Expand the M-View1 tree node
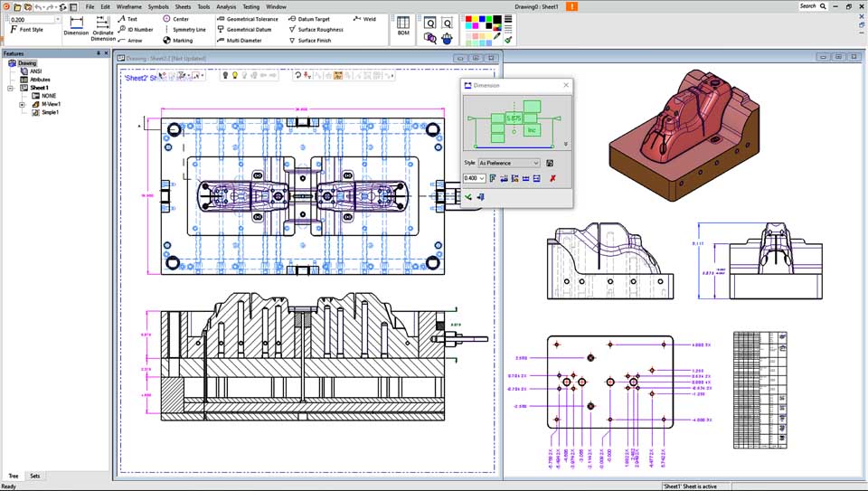This screenshot has height=491, width=868. click(x=22, y=105)
